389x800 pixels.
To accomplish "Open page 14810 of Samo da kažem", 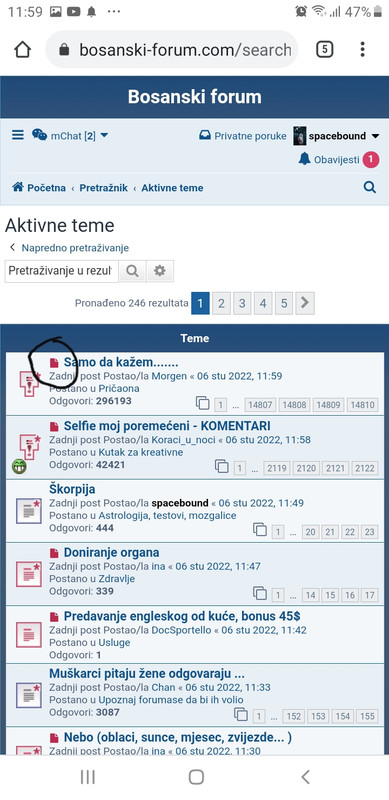I will pos(363,405).
